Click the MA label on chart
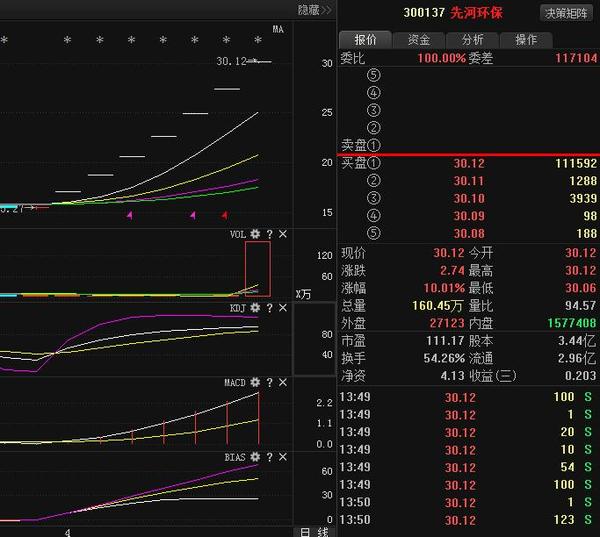Screen dimensions: 600x537 (278, 29)
